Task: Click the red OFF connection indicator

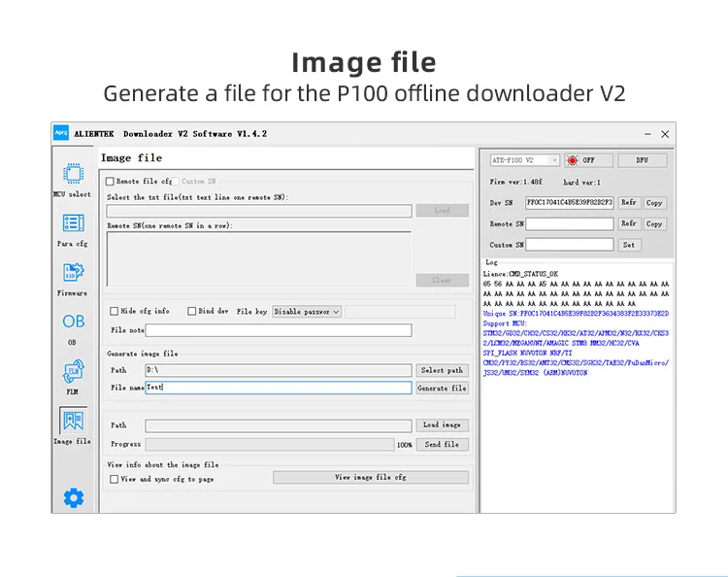Action: click(x=588, y=160)
